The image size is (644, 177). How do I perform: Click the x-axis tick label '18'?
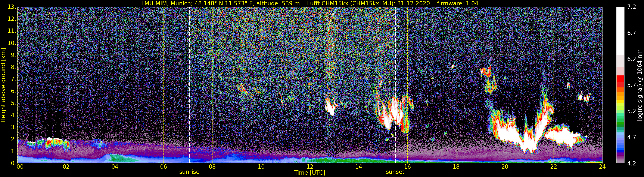pyautogui.click(x=456, y=167)
